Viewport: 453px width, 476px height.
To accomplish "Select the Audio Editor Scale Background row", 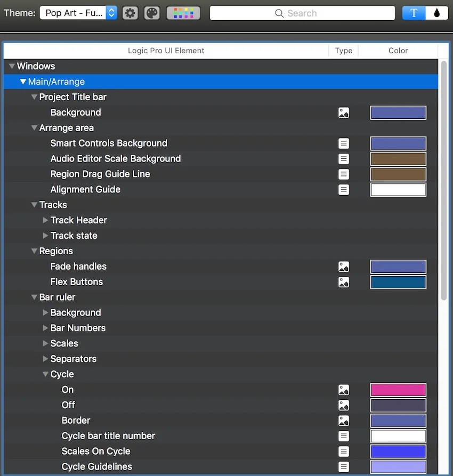I will (x=221, y=159).
